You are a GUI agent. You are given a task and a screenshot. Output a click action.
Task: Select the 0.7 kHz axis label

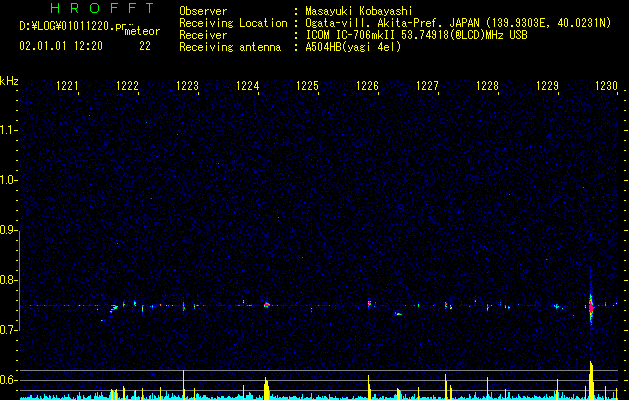click(8, 330)
